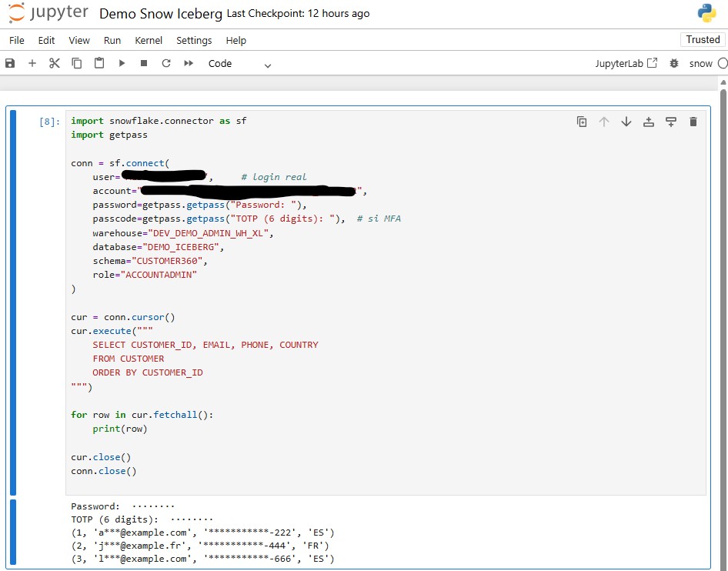Viewport: 728px width, 571px height.
Task: Cut the selected cell with scissors icon
Action: click(55, 63)
